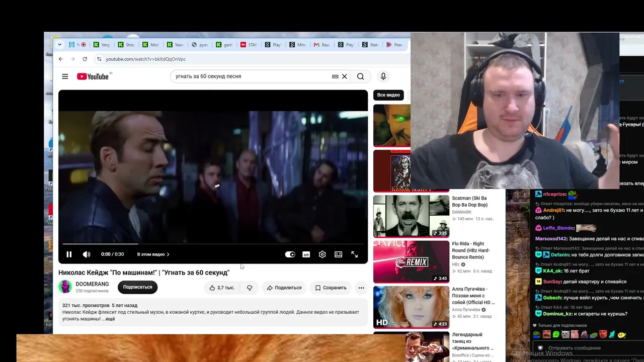Screen dimensions: 644x362
Task: Open the DOOMERANG channel name link
Action: pyautogui.click(x=92, y=284)
